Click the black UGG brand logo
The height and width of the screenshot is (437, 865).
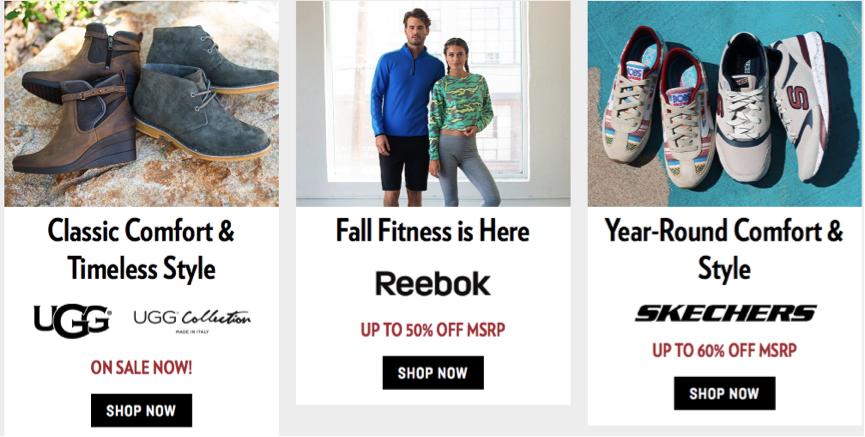[x=72, y=320]
